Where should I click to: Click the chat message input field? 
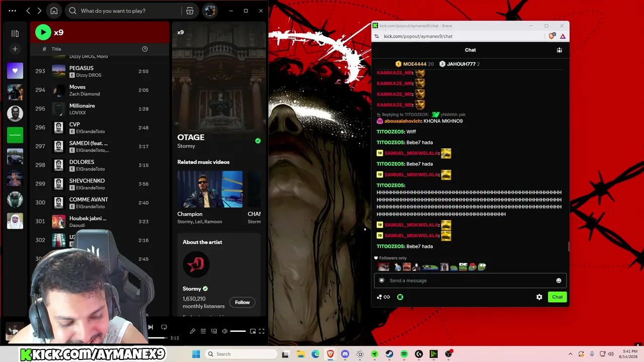pyautogui.click(x=470, y=281)
